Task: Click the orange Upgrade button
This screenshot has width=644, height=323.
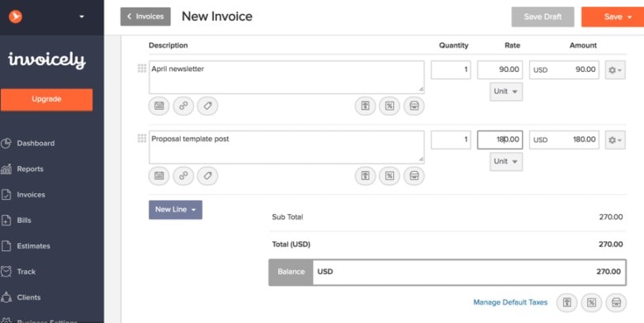Action: (46, 99)
